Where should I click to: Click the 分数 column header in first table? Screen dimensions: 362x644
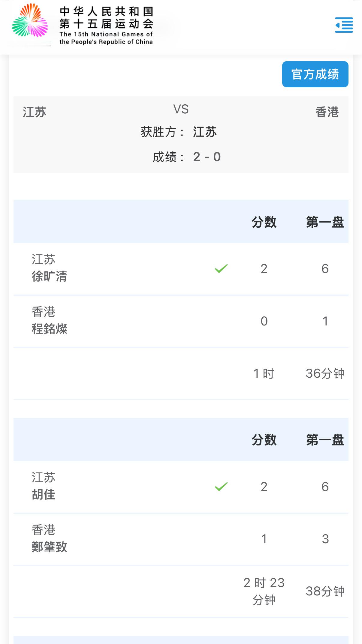click(264, 222)
